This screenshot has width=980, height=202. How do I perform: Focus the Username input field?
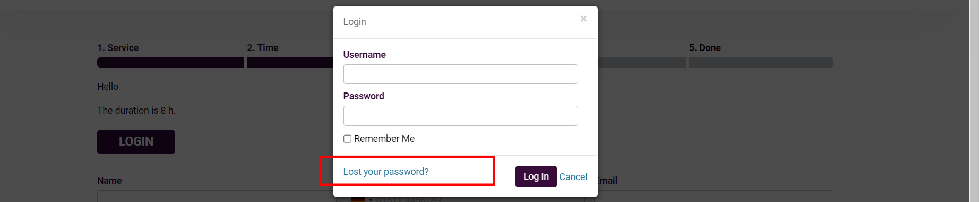pos(460,74)
